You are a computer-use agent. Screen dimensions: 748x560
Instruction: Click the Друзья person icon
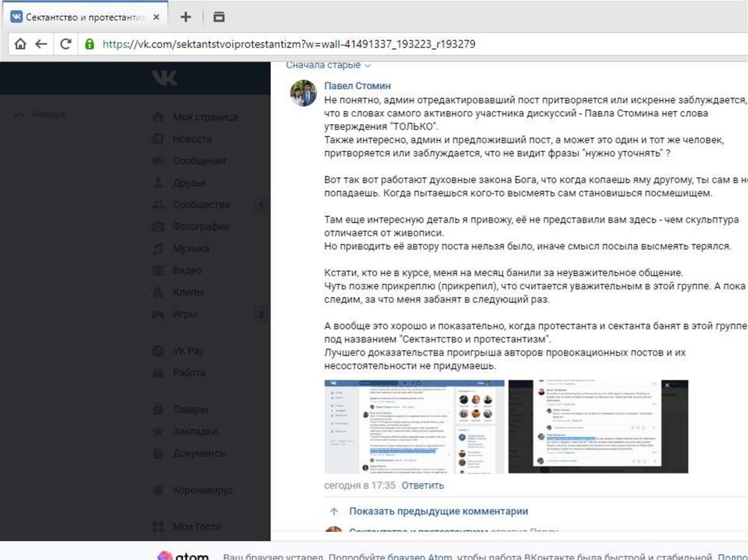158,183
